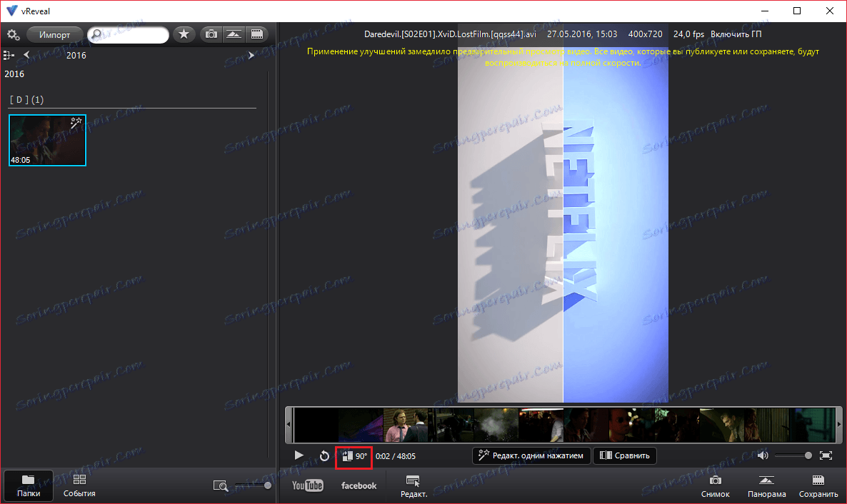Adjust thumbnail size slider

(252, 485)
